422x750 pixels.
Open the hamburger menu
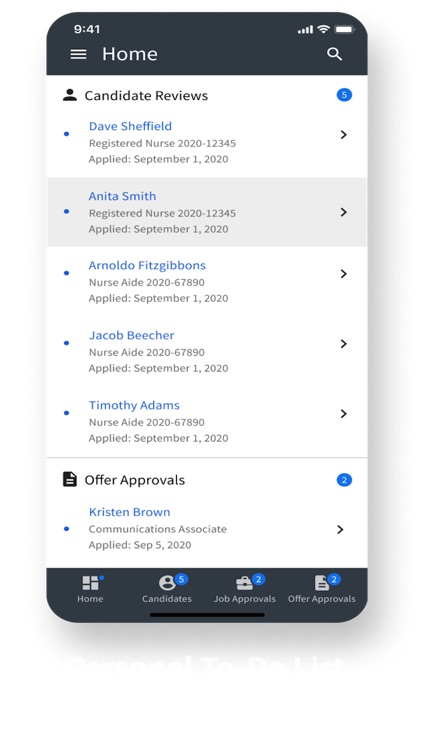pos(78,54)
